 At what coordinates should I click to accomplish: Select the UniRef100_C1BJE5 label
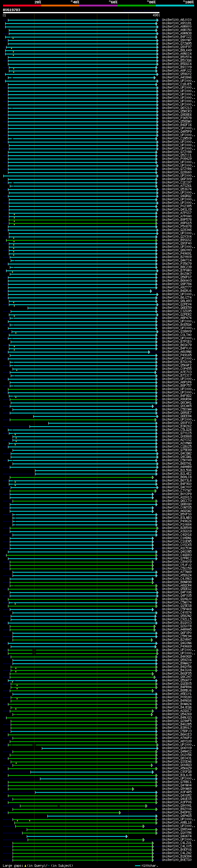click(177, 84)
